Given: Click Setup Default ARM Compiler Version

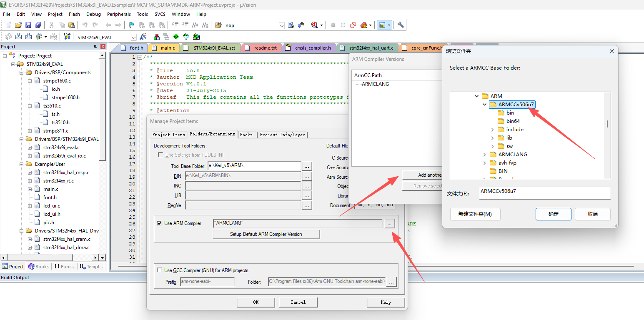Looking at the screenshot, I should click(266, 234).
